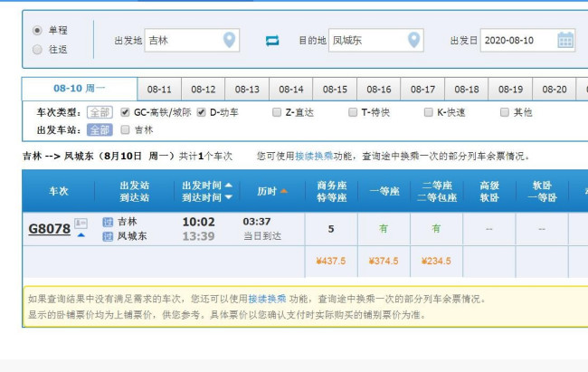Click 商务座 availability cell showing 5
This screenshot has width=588, height=372.
click(331, 229)
